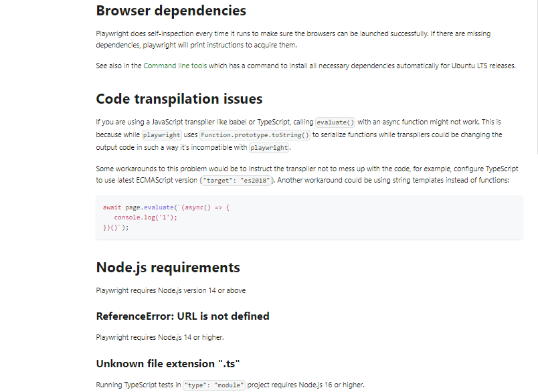Click the console.log('1') code line
Image resolution: width=538 pixels, height=392 pixels.
(x=145, y=217)
